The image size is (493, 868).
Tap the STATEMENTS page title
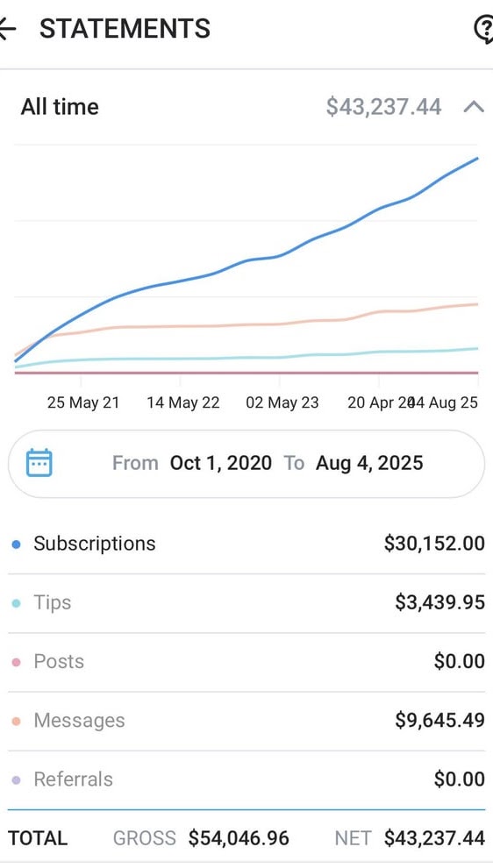(125, 29)
